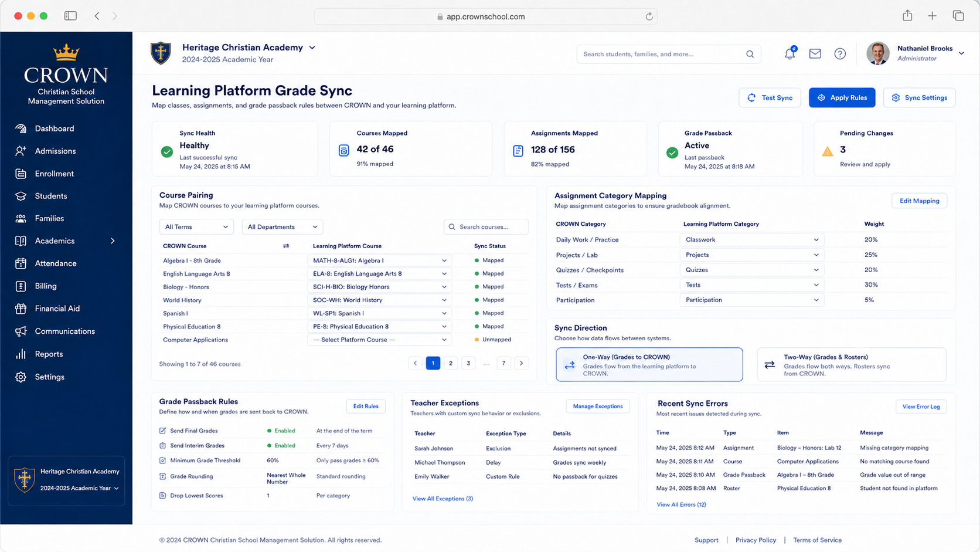Click the Grade Rounding rule icon

click(163, 476)
